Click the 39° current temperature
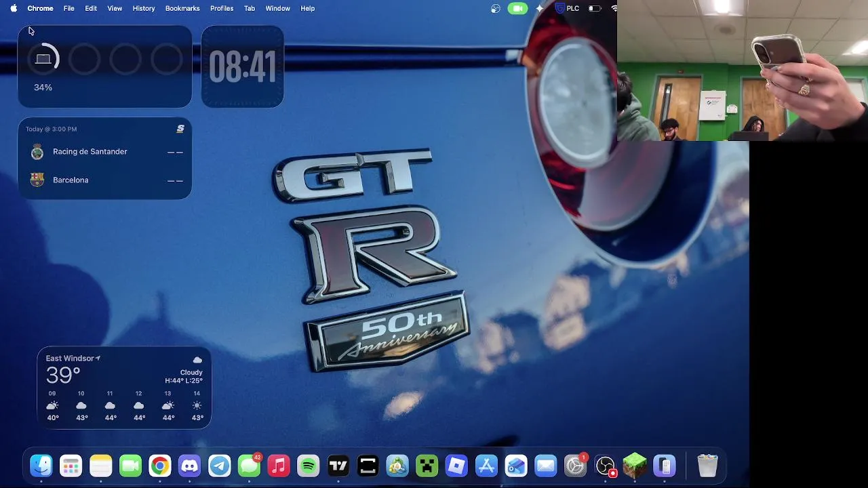 pyautogui.click(x=63, y=375)
